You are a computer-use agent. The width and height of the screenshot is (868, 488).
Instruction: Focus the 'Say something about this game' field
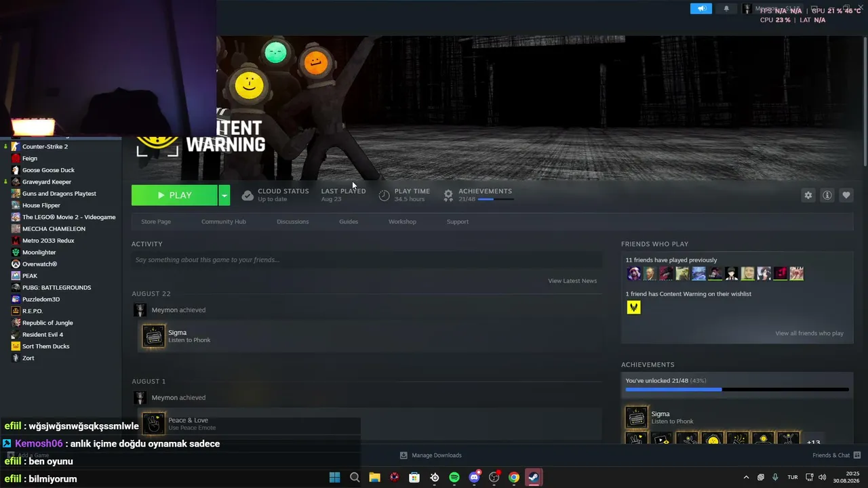[x=367, y=260]
